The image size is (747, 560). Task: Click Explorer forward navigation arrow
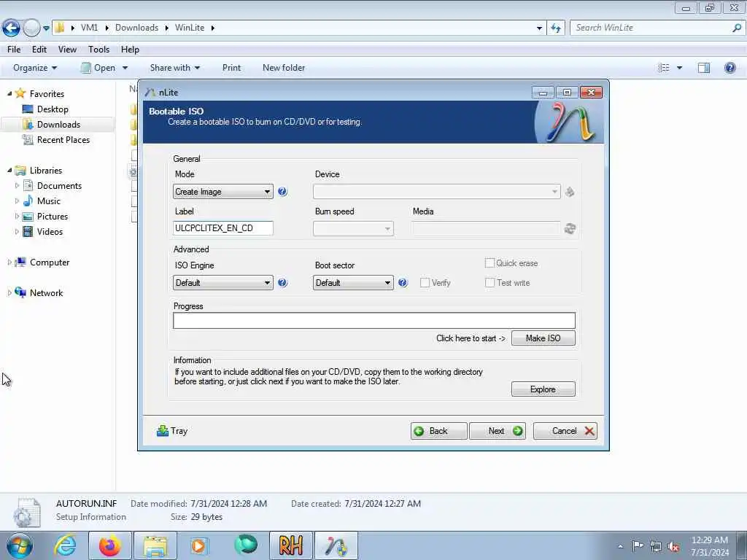pyautogui.click(x=31, y=28)
